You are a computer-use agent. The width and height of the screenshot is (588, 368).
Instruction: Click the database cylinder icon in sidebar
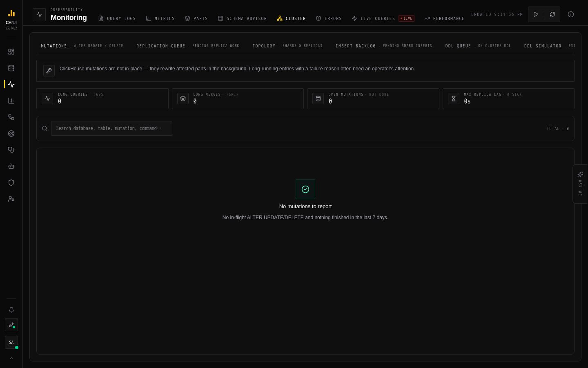pyautogui.click(x=11, y=68)
